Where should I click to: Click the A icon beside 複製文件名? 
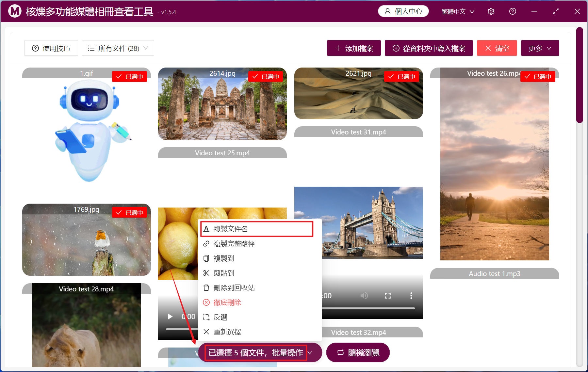pyautogui.click(x=206, y=229)
